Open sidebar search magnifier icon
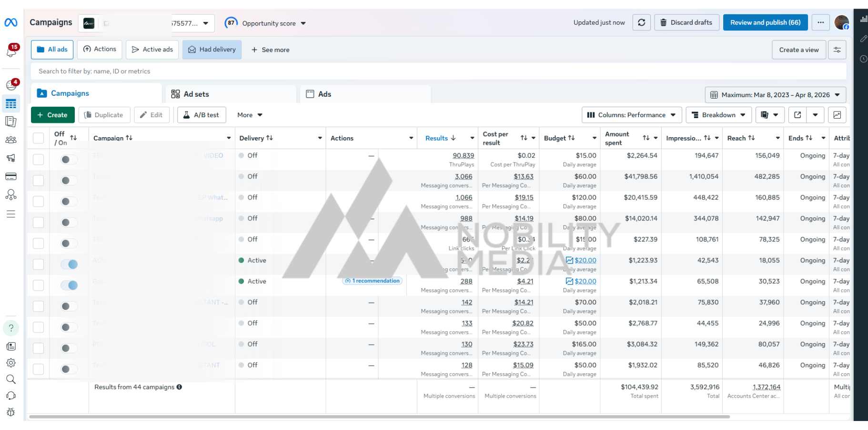The height and width of the screenshot is (430, 868). [11, 380]
